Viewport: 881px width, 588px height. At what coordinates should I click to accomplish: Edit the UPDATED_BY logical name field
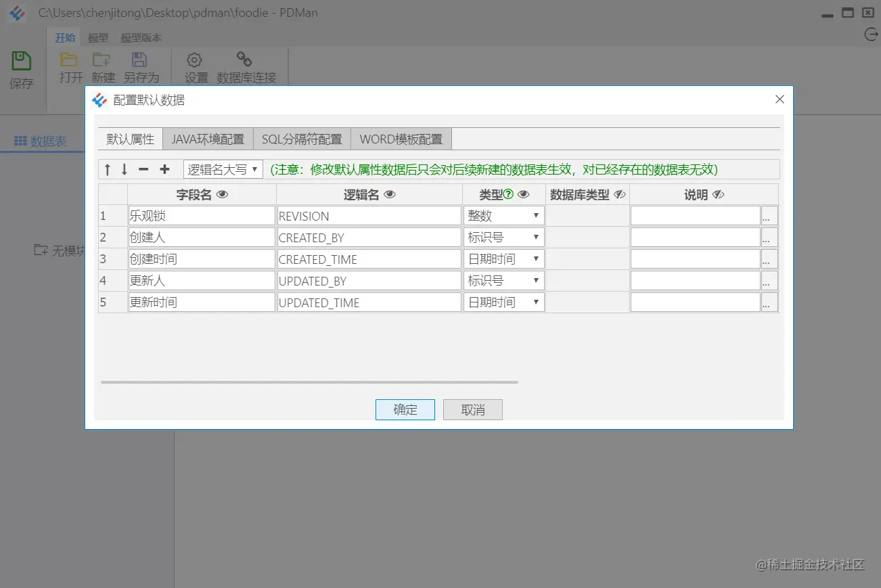point(369,281)
